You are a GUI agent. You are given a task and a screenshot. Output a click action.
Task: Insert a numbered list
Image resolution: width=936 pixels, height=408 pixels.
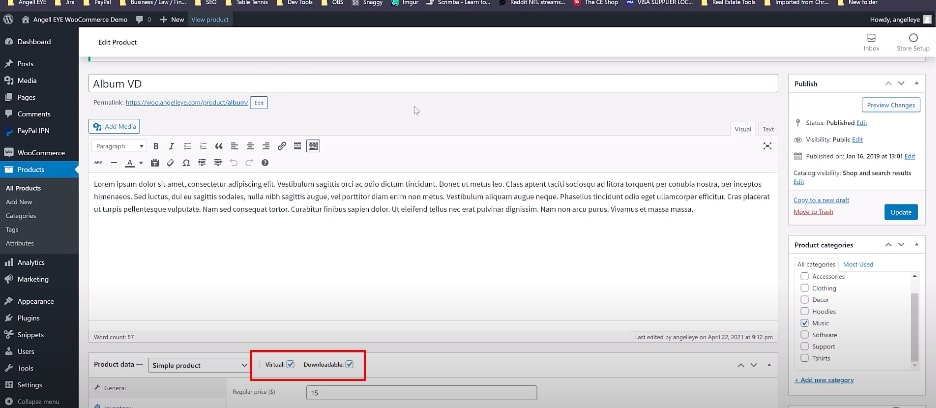tap(203, 146)
